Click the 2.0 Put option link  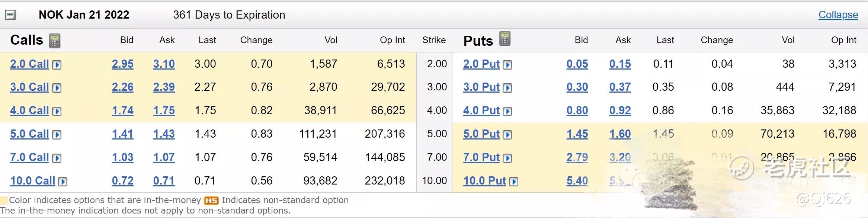(481, 64)
